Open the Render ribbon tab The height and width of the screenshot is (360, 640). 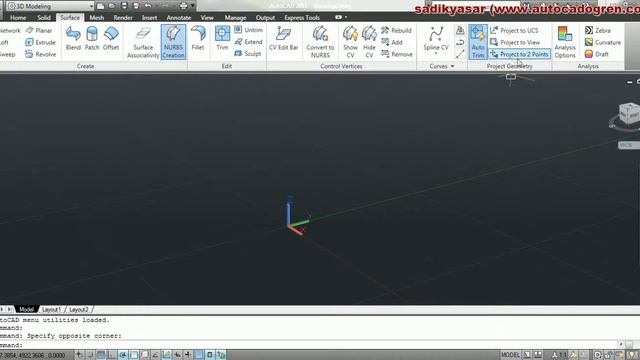pos(123,18)
